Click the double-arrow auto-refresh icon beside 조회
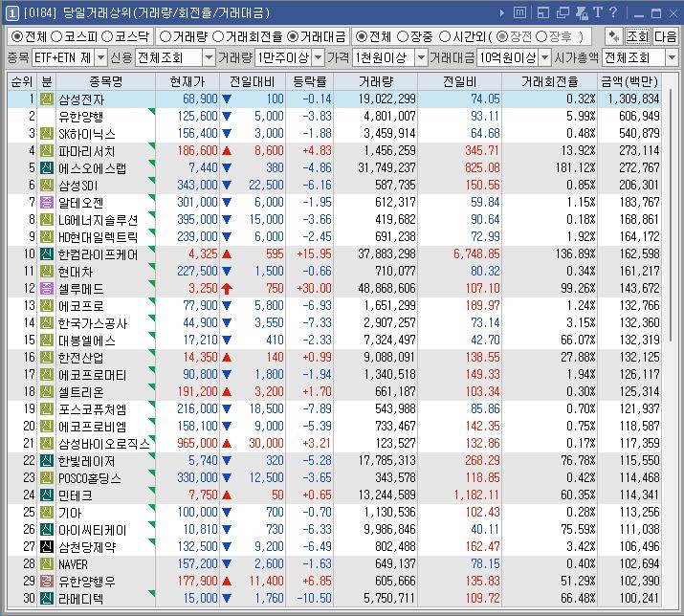684x616 pixels. 614,36
